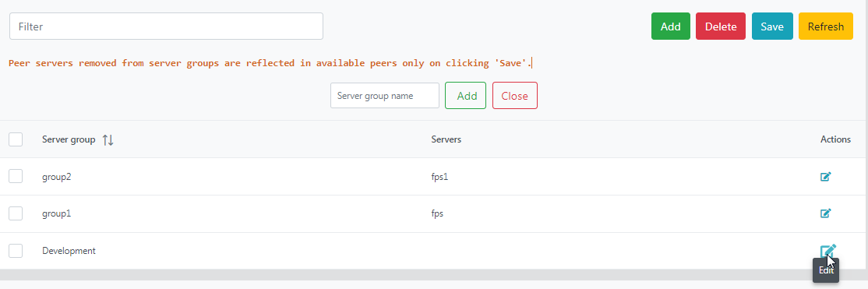Click the outlined Add group button
868x289 pixels.
click(x=465, y=96)
